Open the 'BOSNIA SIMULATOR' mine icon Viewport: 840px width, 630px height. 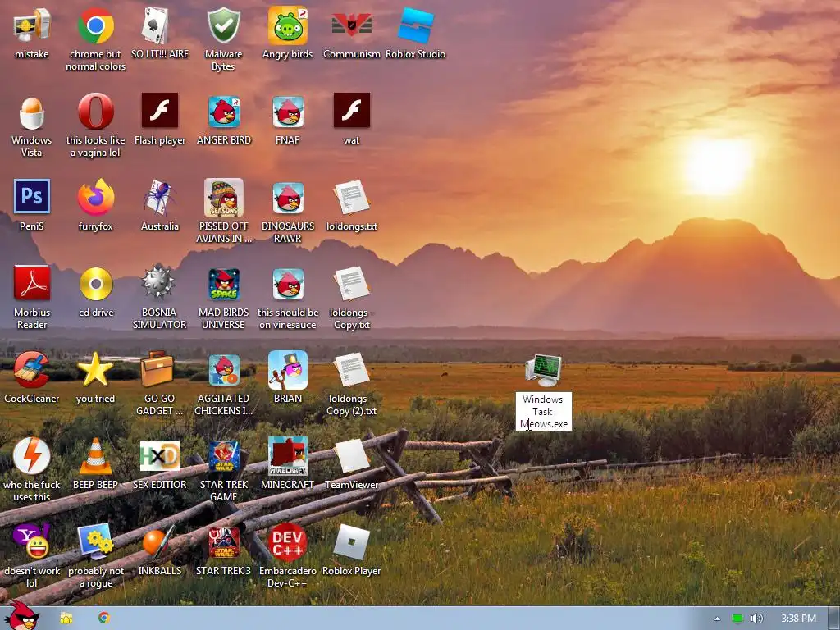coord(158,281)
